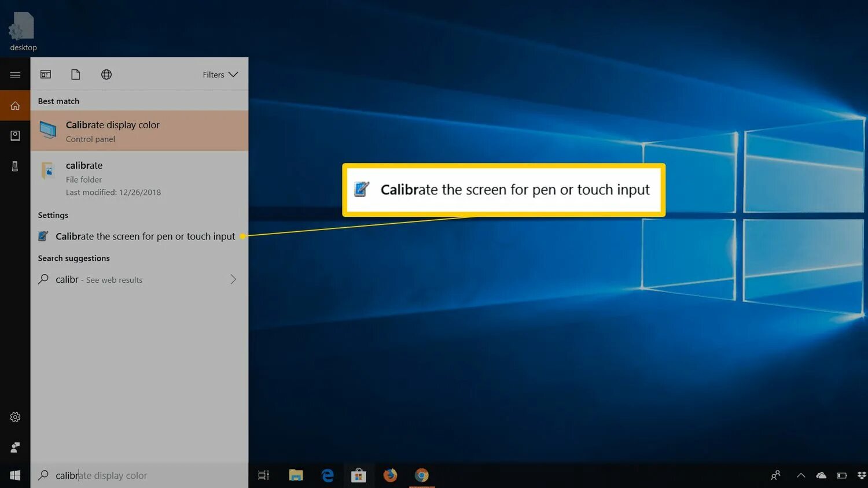The height and width of the screenshot is (488, 868).
Task: Open search Settings gear icon
Action: point(15,417)
